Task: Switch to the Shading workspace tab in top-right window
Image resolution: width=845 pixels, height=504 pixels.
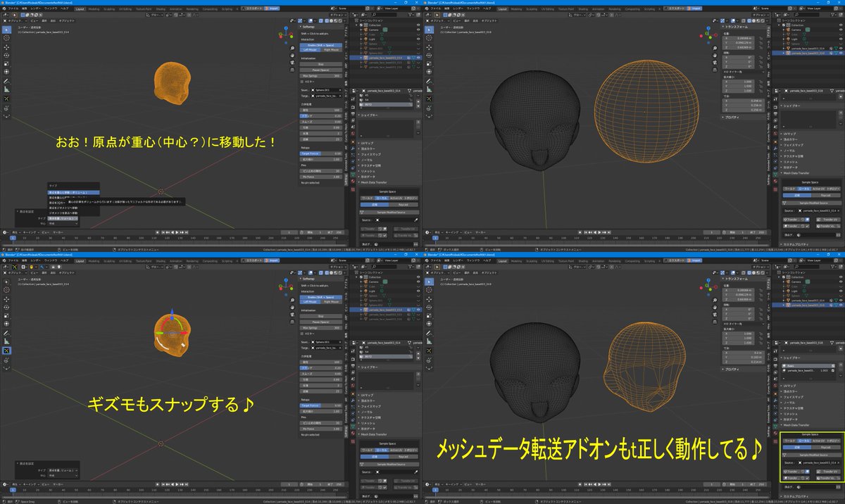Action: [583, 8]
